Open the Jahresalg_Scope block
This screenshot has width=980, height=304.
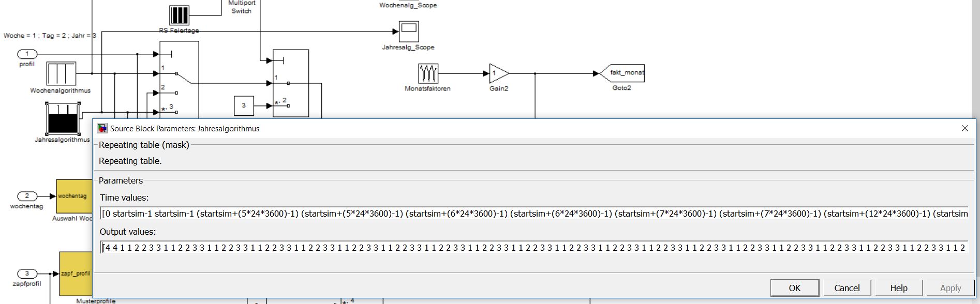(x=409, y=32)
